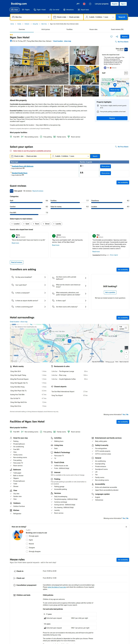
Task: Open guests dropdown in top search bar
Action: pos(100,17)
